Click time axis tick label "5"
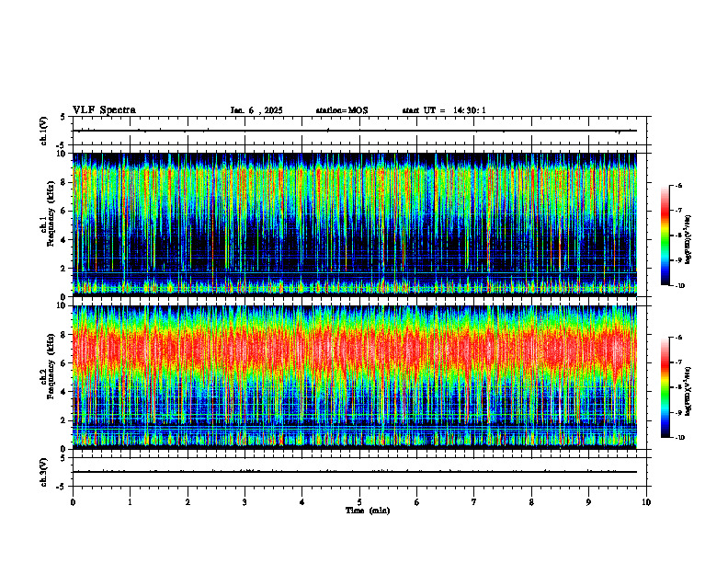 click(x=359, y=502)
